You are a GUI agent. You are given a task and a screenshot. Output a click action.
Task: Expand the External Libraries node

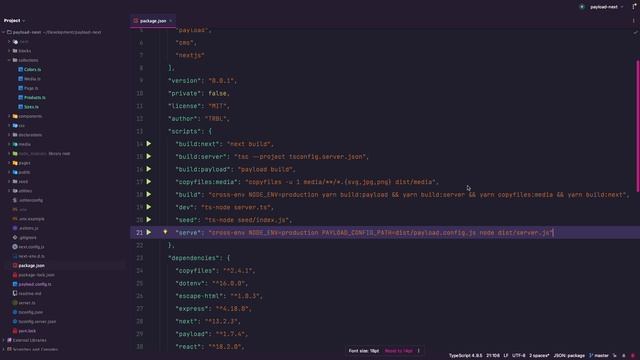pos(4,340)
